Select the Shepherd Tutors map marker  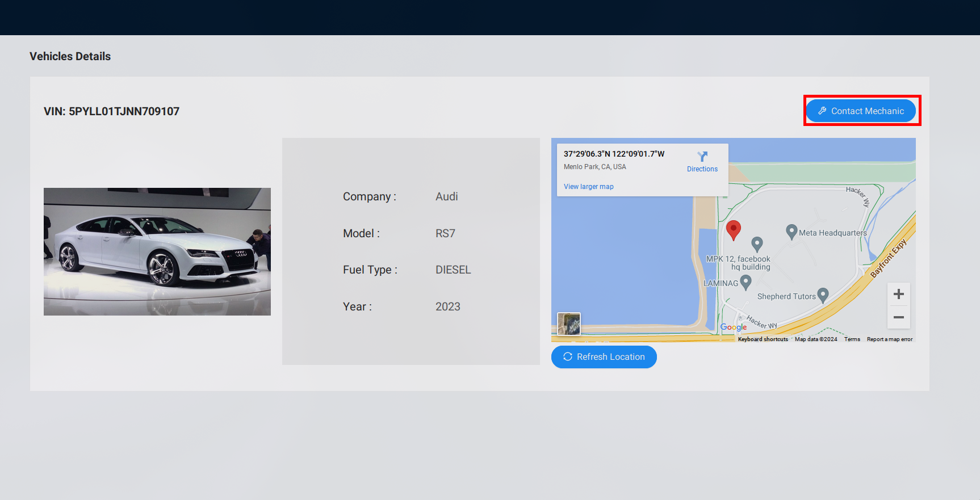(x=823, y=295)
